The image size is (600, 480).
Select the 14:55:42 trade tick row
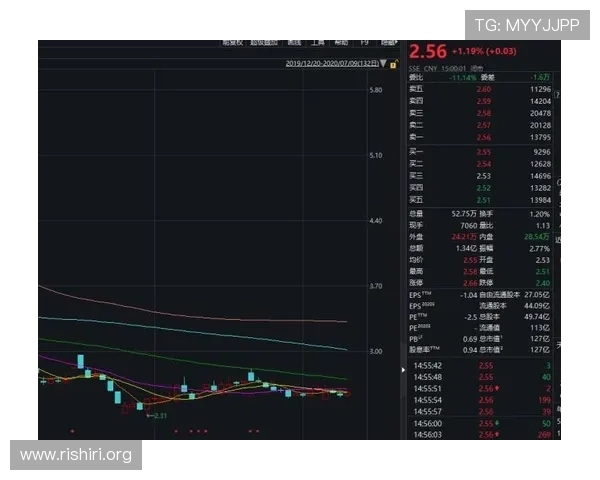[481, 366]
